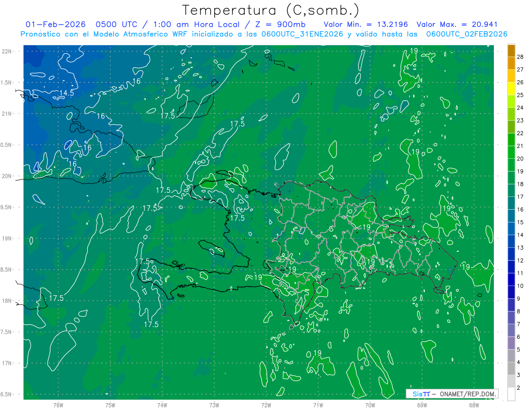Click the title 'Temperatura (C,somb.)'
This screenshot has height=411, width=532.
[271, 10]
